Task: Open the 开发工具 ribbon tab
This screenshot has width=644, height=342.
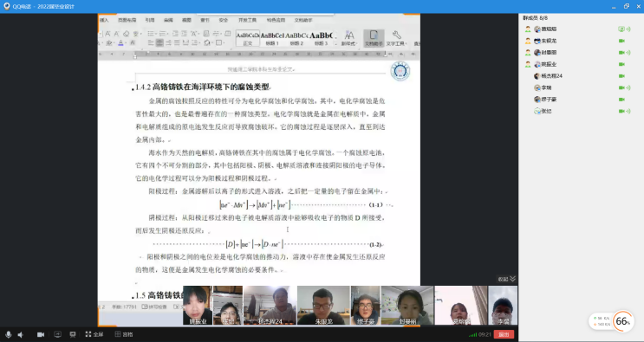Action: coord(247,20)
